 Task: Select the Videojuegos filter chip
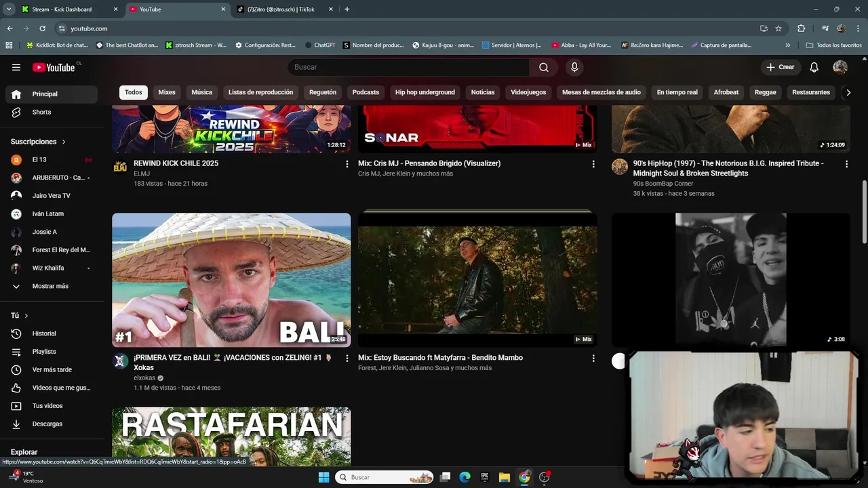[528, 92]
